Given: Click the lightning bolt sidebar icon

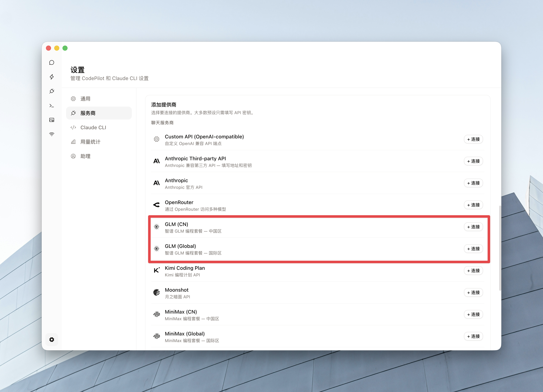Looking at the screenshot, I should [52, 77].
